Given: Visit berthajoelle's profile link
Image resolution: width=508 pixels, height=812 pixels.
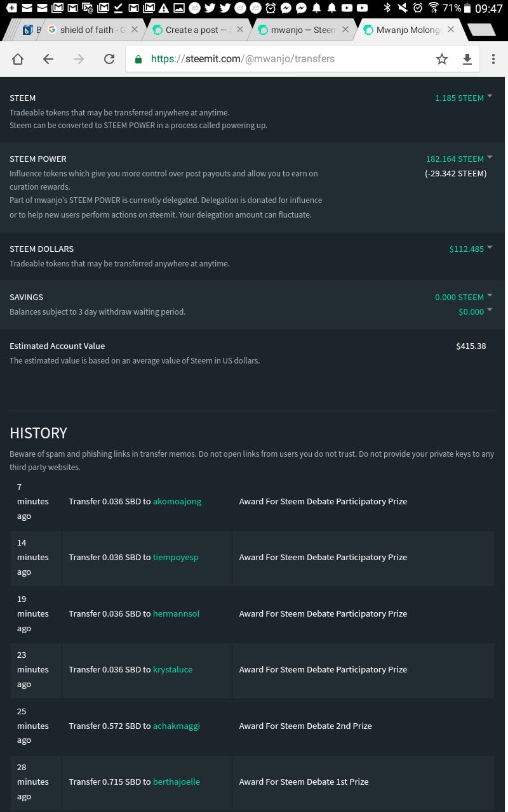Looking at the screenshot, I should (177, 782).
